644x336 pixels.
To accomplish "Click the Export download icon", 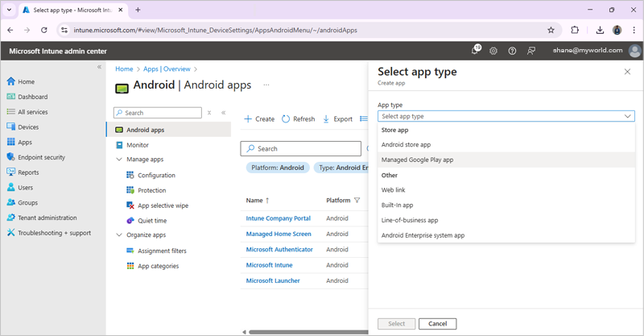I will (326, 119).
